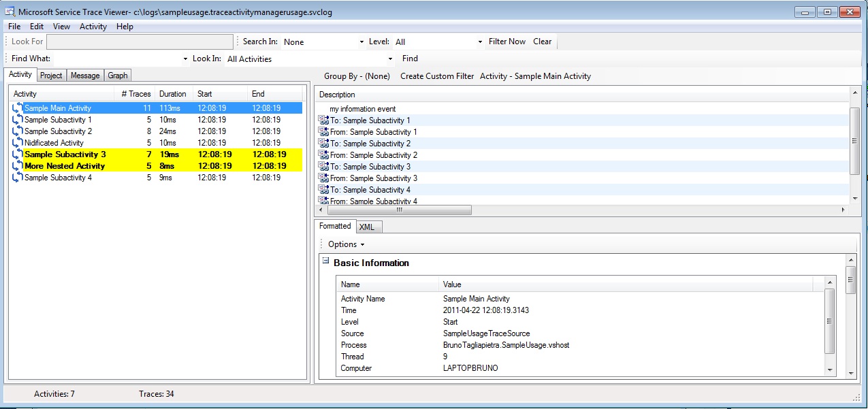Switch to the Message tab
868x409 pixels.
[x=85, y=76]
